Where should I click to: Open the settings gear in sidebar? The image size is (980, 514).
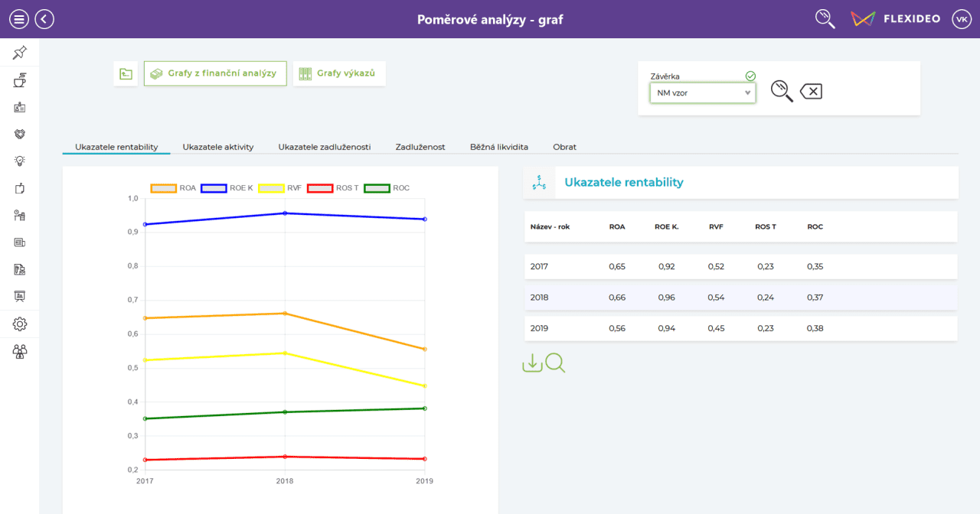[20, 324]
